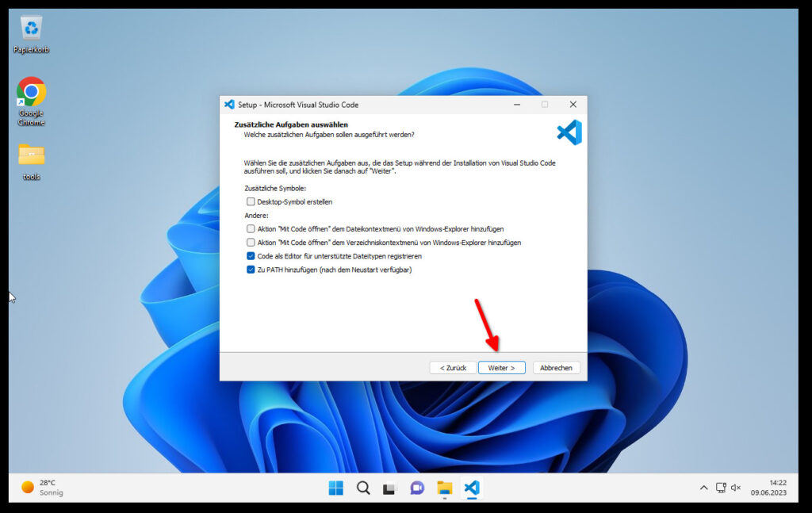Check the Verzeichniskontextmenü "Mit Code öffnen" option
Screen dimensions: 812x513
(x=251, y=243)
